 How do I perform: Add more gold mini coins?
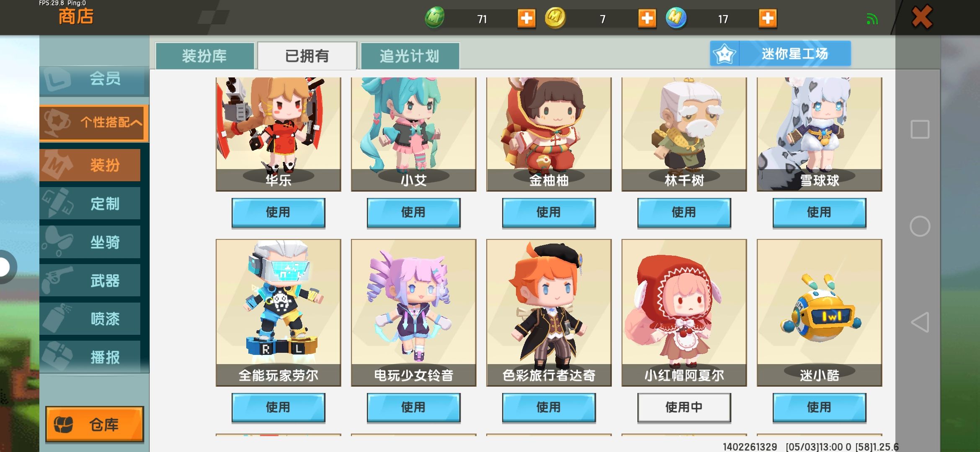pyautogui.click(x=647, y=18)
